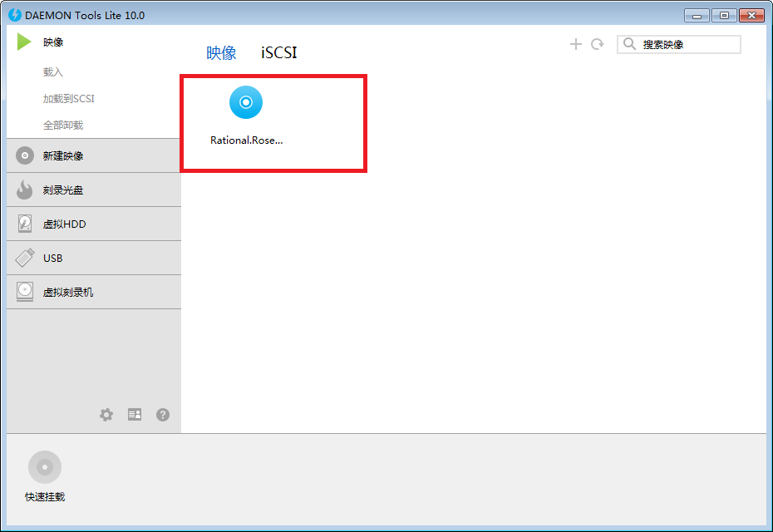Click the magnifier search icon
Image resolution: width=773 pixels, height=532 pixels.
(x=629, y=44)
